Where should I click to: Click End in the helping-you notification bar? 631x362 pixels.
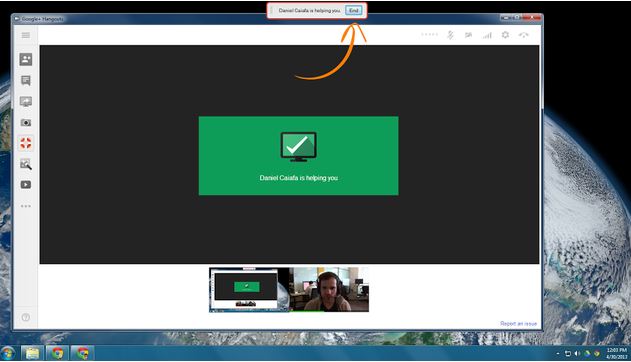[353, 10]
